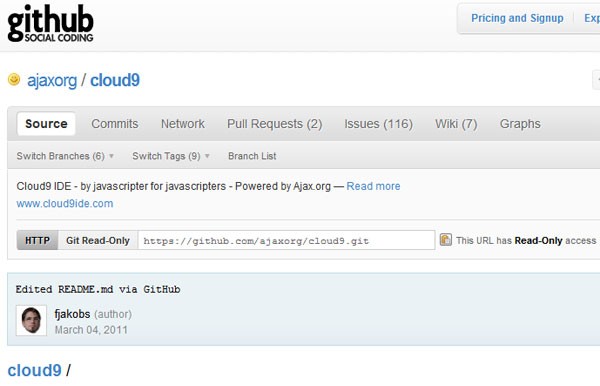Copy URL using the clipboard icon

tap(445, 240)
